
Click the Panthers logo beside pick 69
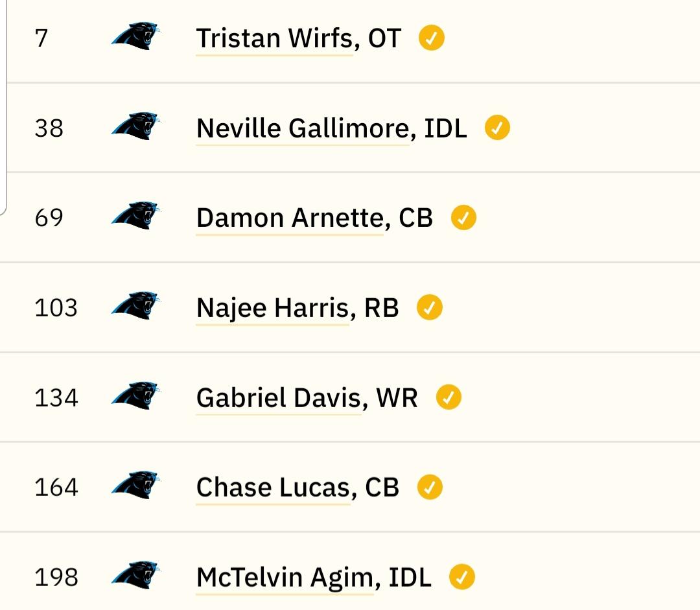[x=135, y=215]
